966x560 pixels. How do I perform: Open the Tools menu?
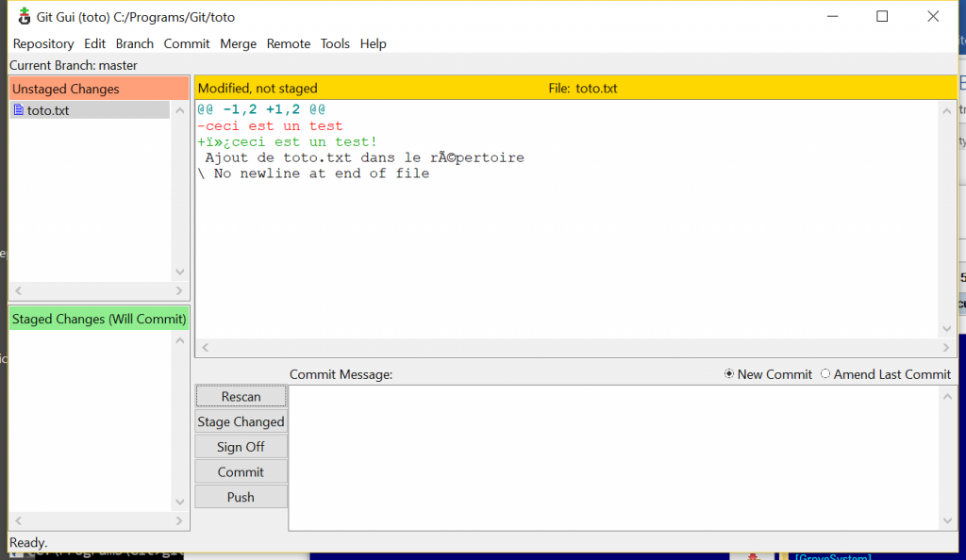(x=335, y=43)
